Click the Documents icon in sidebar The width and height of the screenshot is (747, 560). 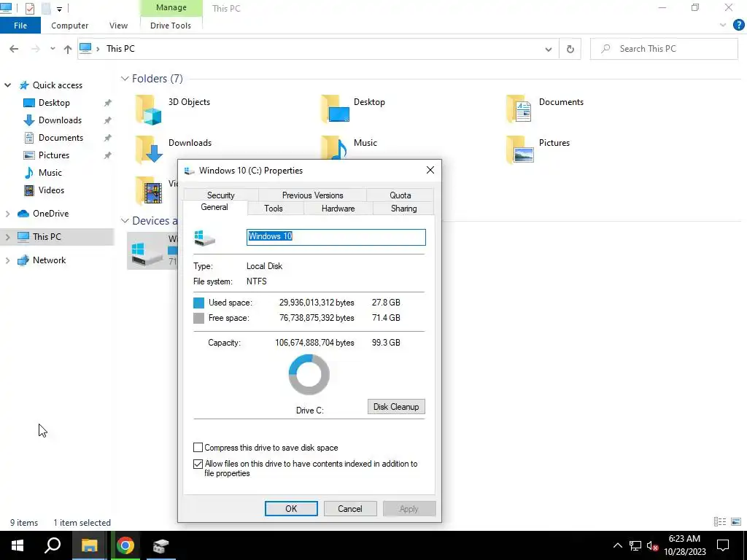pos(29,138)
